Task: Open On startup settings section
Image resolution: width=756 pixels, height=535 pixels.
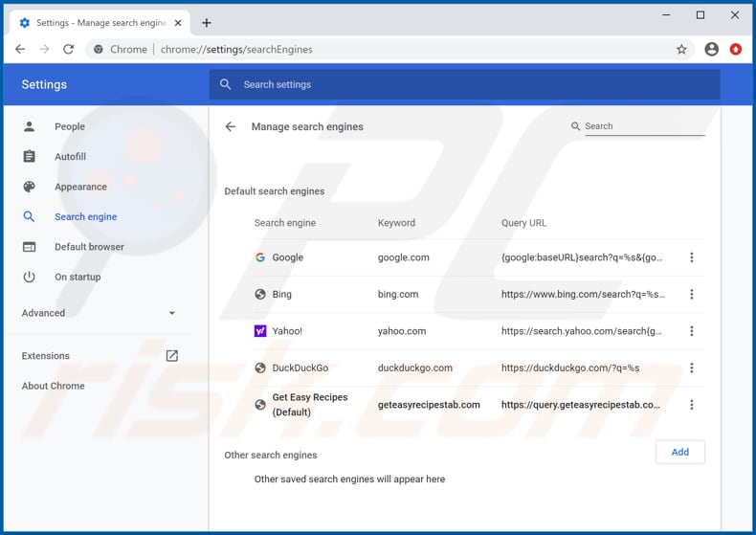Action: [x=78, y=278]
